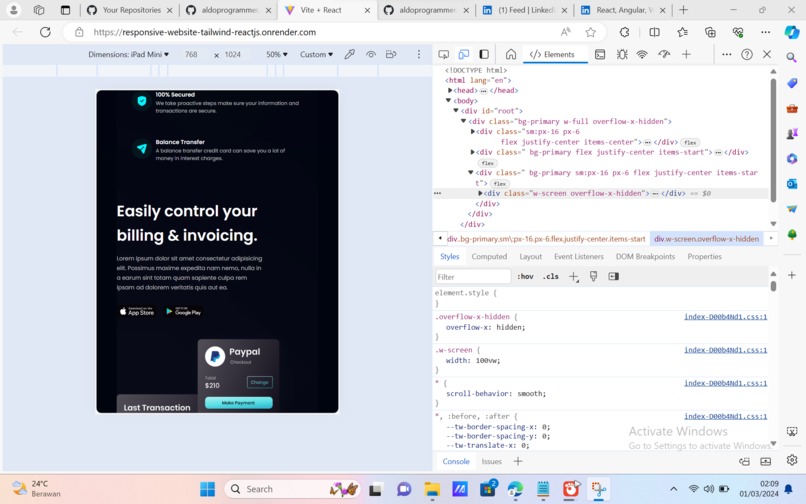Open the Performance gauge icon tool

click(664, 55)
